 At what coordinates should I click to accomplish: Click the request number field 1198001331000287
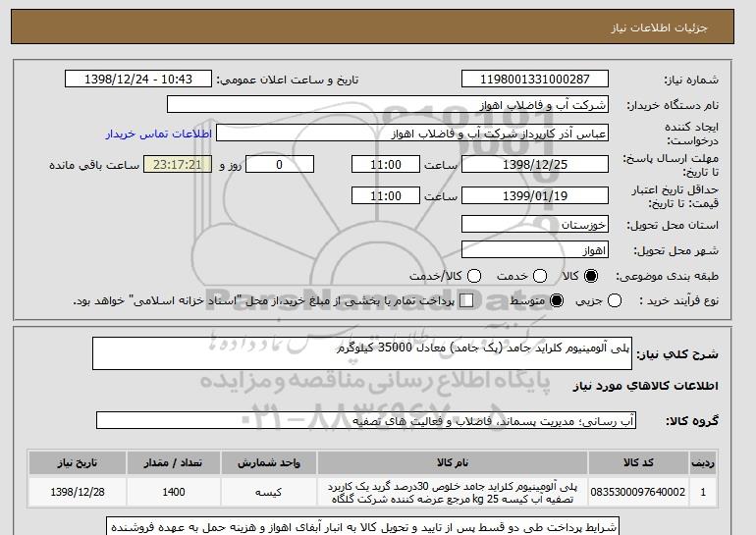click(535, 80)
